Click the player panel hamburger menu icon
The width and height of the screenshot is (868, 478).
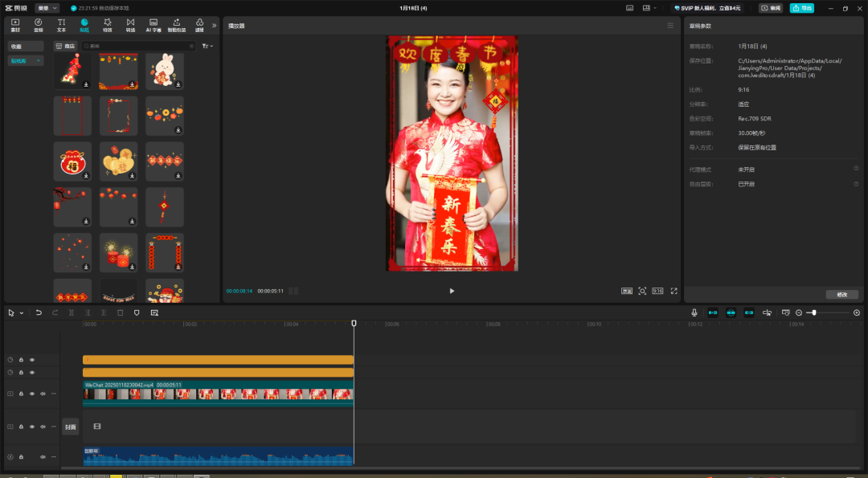pos(670,26)
